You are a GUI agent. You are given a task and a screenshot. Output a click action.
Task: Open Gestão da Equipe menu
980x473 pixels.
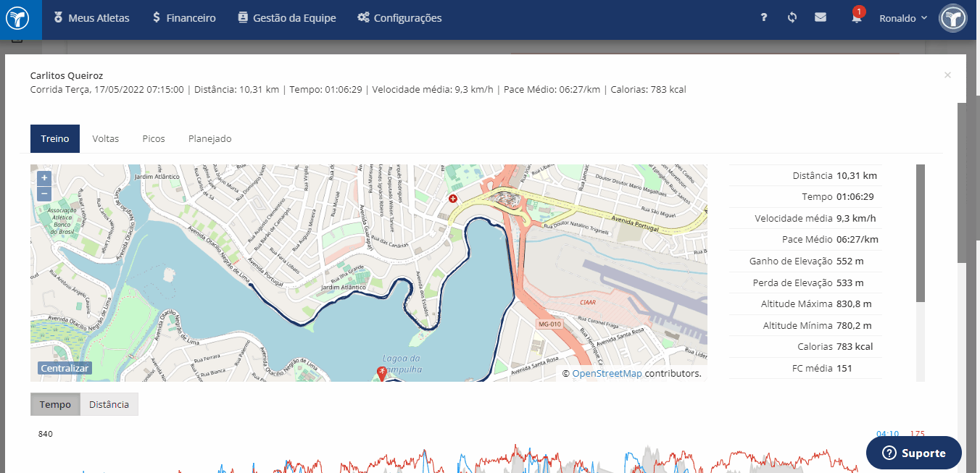click(x=287, y=18)
